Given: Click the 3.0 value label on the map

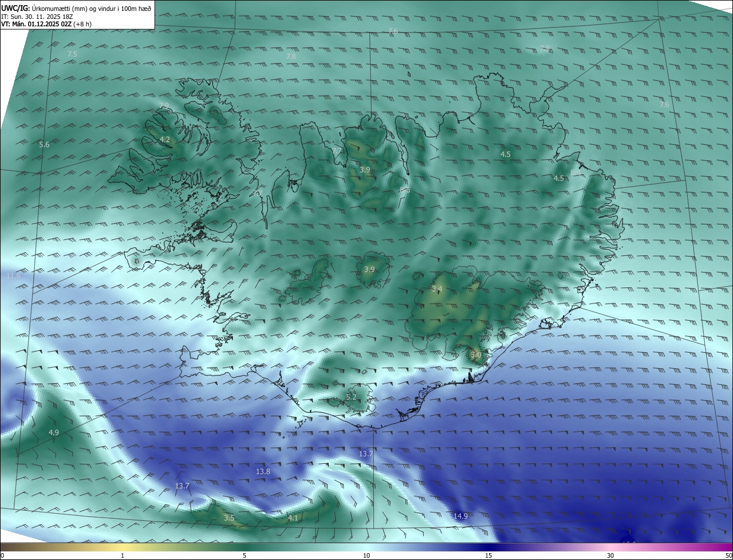Looking at the screenshot, I should (x=476, y=355).
